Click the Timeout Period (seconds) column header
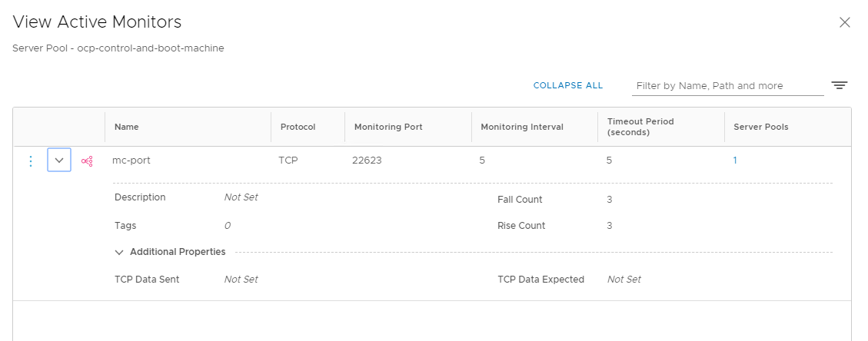Image resolution: width=868 pixels, height=341 pixels. (x=640, y=127)
